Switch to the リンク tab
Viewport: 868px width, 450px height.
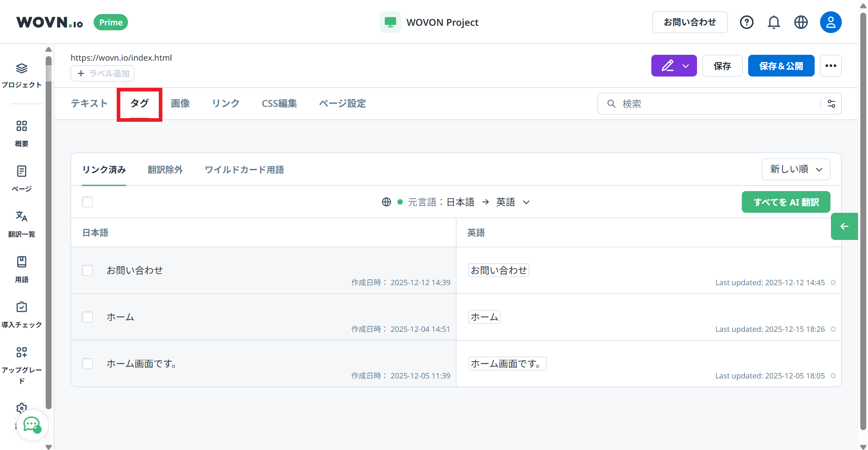tap(226, 104)
